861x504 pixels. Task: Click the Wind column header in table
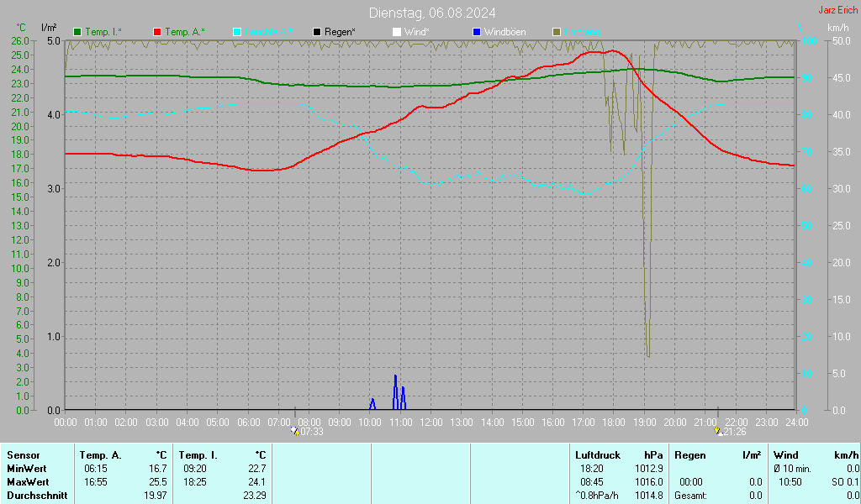coord(785,454)
